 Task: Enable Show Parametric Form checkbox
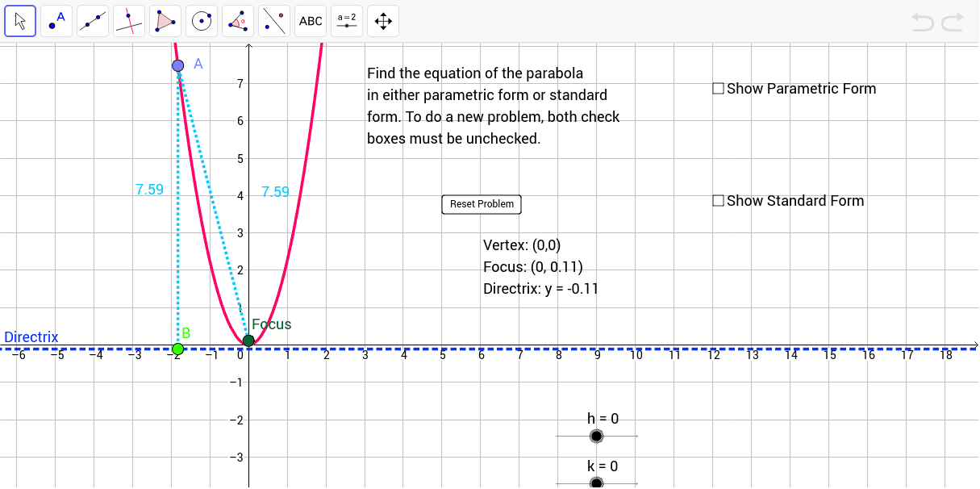coord(718,89)
